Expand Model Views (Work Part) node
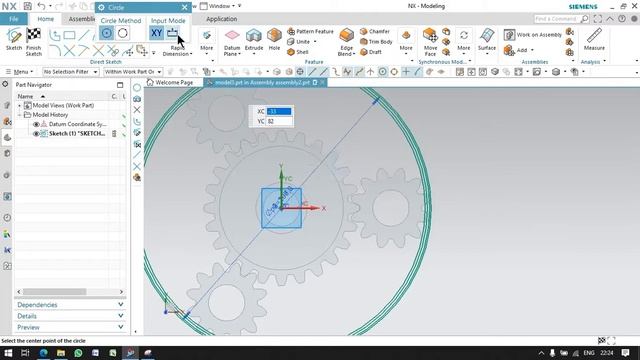640x360 pixels. [19, 105]
